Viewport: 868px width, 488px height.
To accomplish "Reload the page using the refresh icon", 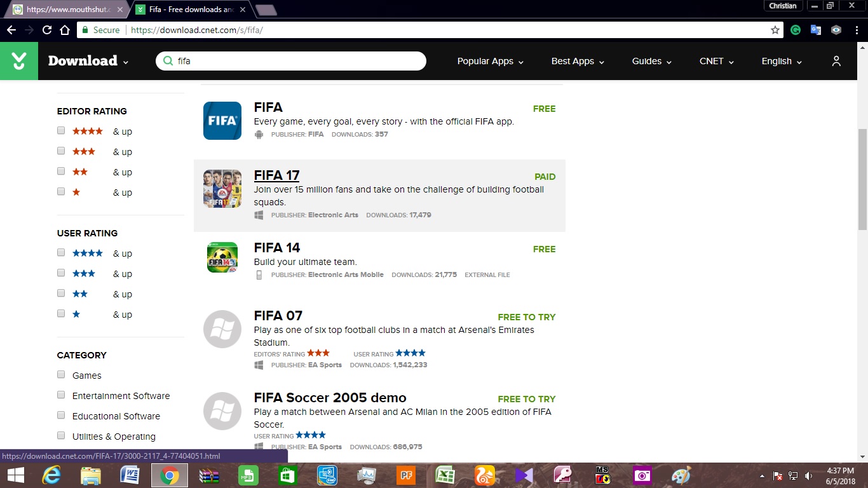I will pyautogui.click(x=47, y=30).
